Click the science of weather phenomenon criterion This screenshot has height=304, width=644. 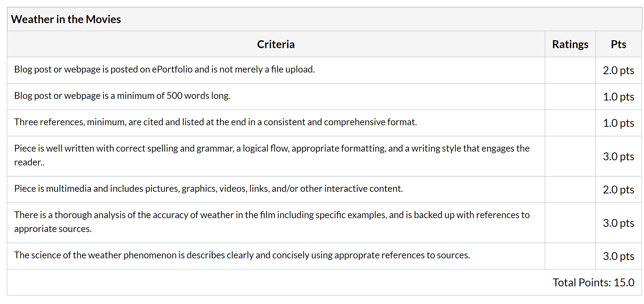[242, 255]
